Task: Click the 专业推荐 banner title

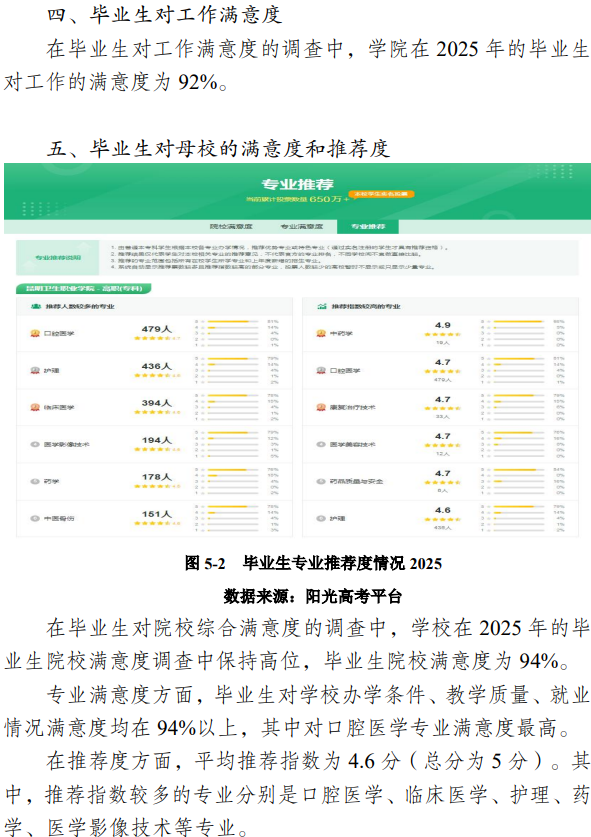Action: (297, 184)
